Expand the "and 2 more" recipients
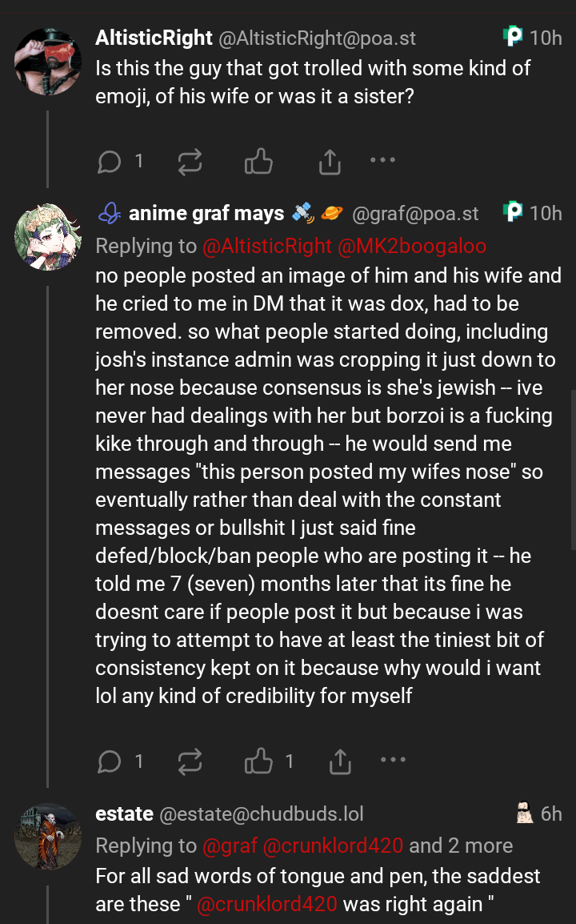The image size is (576, 924). pyautogui.click(x=461, y=846)
